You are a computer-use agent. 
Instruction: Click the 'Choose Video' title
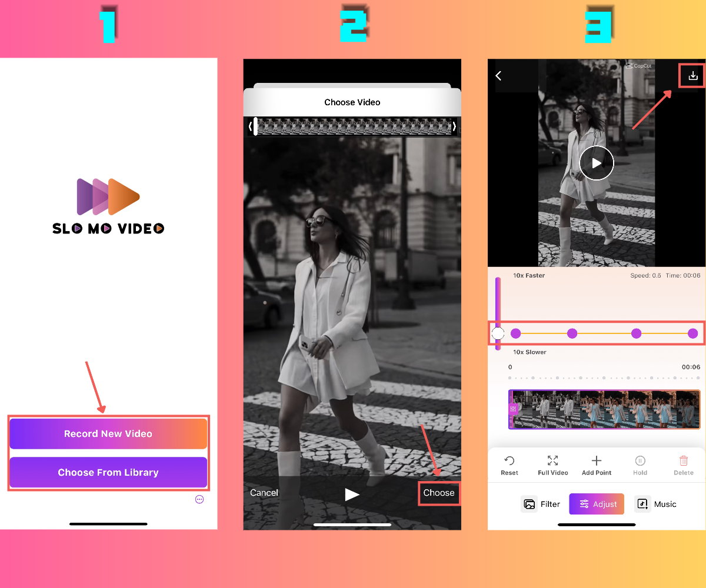coord(352,102)
